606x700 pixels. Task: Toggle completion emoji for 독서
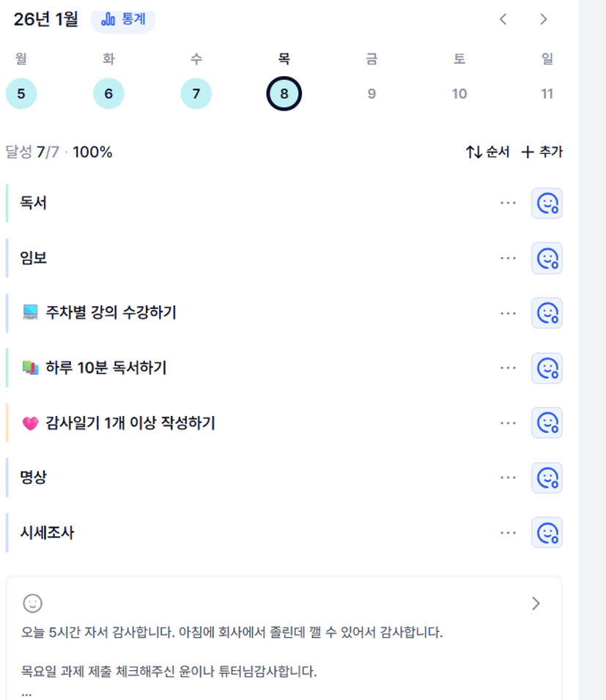[x=547, y=203]
